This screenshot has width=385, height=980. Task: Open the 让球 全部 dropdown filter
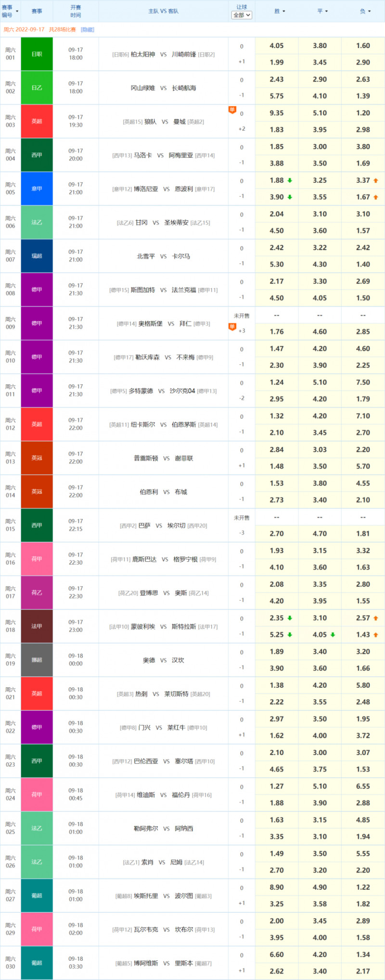click(242, 15)
